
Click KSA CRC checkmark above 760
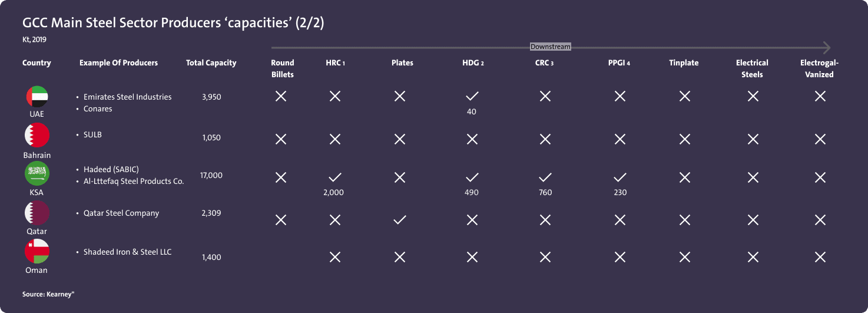(x=545, y=177)
